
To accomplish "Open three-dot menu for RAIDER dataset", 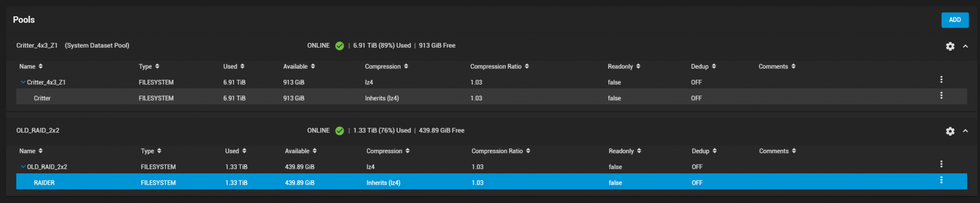I will 941,180.
